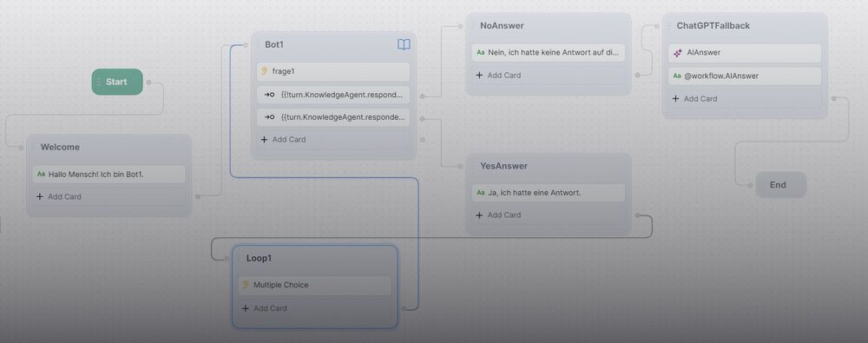Click the ChatGPTFallback node output connector dot
The image size is (868, 343).
coord(833,99)
